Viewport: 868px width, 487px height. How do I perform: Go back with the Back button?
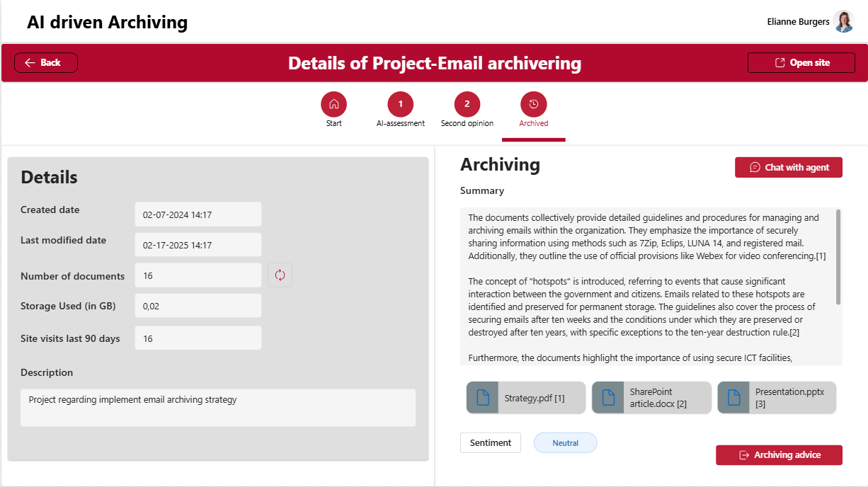point(46,62)
